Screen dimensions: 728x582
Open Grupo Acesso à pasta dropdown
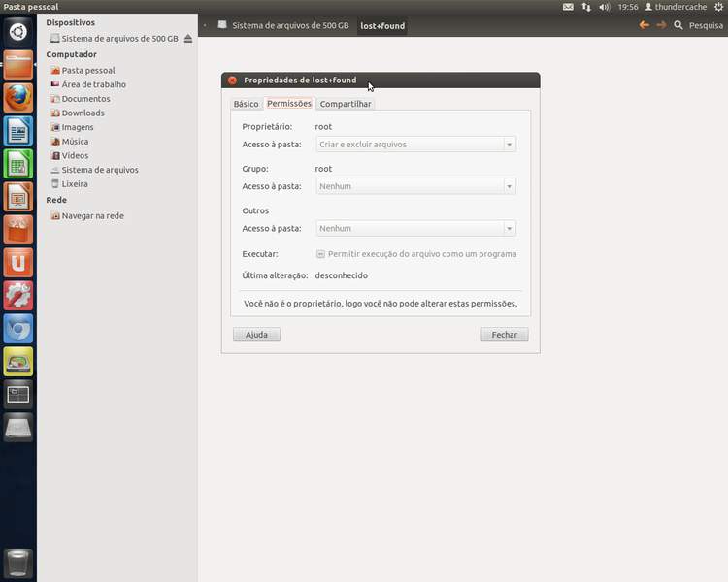[x=415, y=186]
